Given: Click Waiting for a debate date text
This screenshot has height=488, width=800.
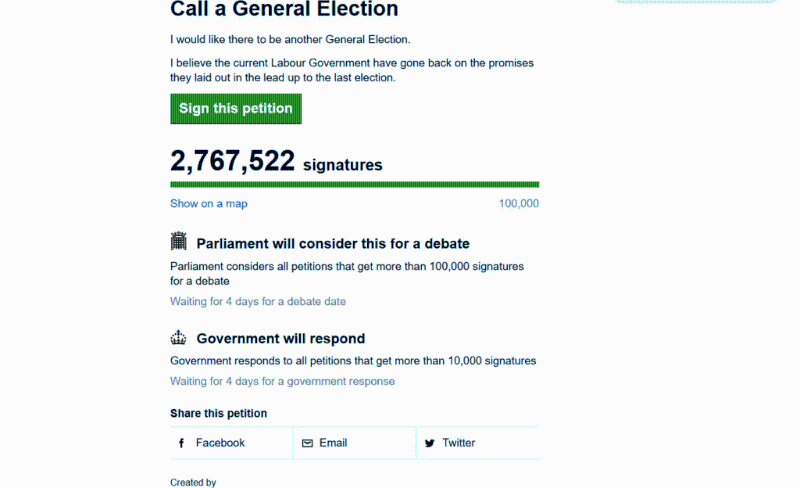Looking at the screenshot, I should click(x=258, y=301).
